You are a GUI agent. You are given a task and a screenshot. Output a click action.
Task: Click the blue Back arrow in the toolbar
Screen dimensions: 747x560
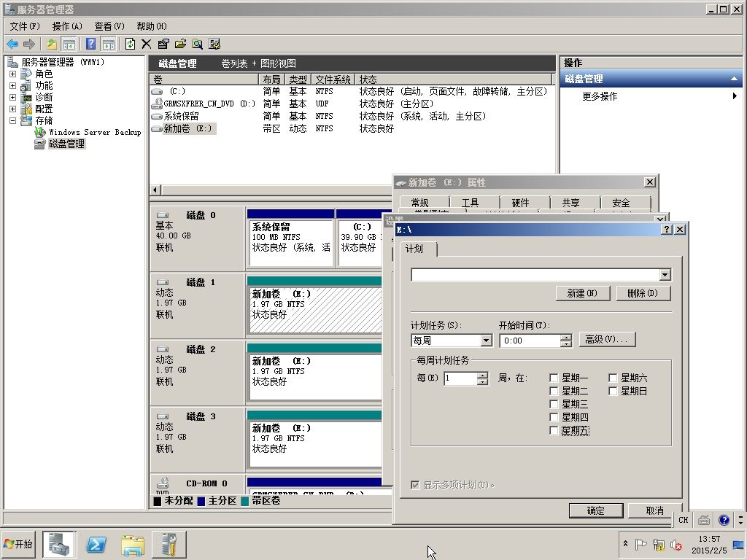click(12, 44)
